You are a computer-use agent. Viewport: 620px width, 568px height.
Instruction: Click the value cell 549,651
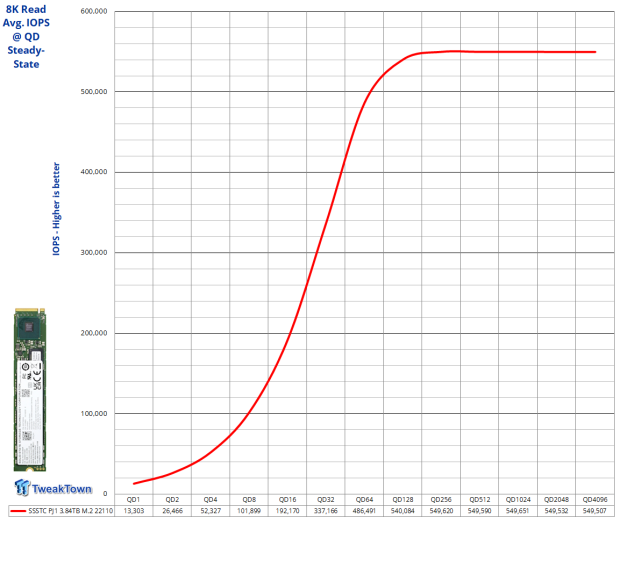[x=518, y=511]
